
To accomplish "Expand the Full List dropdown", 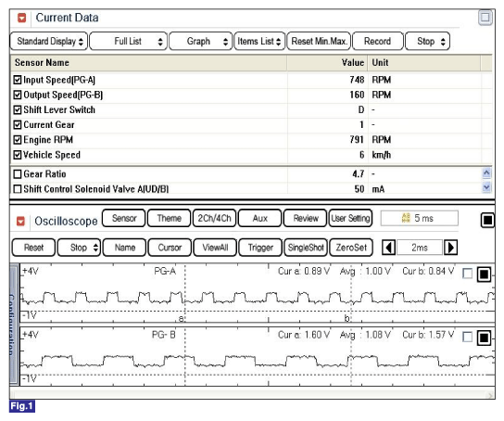I will [x=128, y=41].
